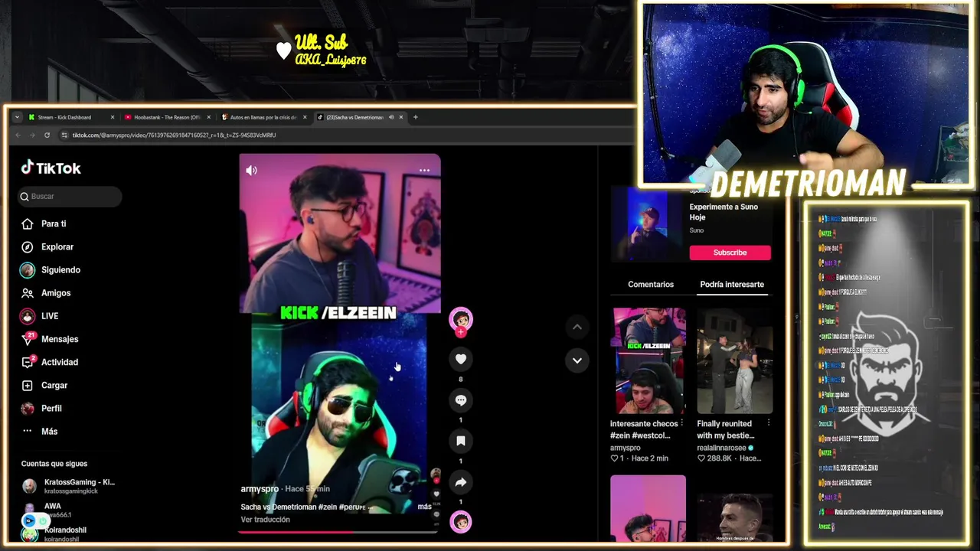Viewport: 980px width, 551px height.
Task: Focus the Buscar search field
Action: (70, 197)
